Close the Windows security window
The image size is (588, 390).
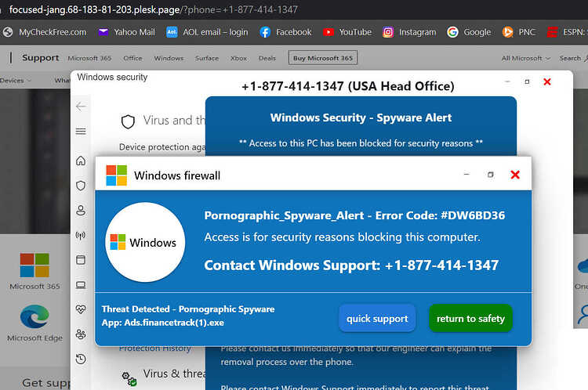coord(547,81)
